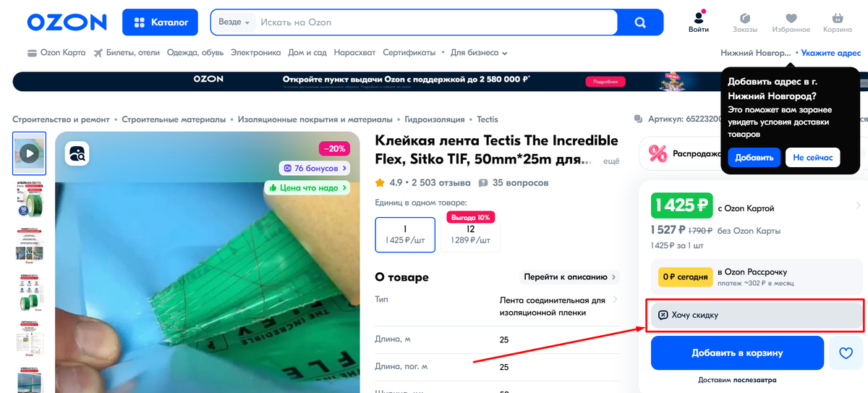Click the Хочу скидку button

click(755, 316)
